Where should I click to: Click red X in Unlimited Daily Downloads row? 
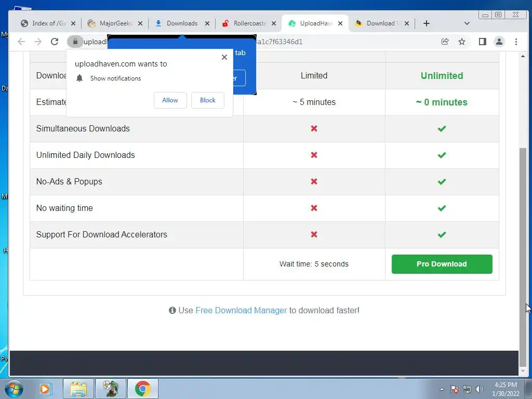(x=314, y=155)
